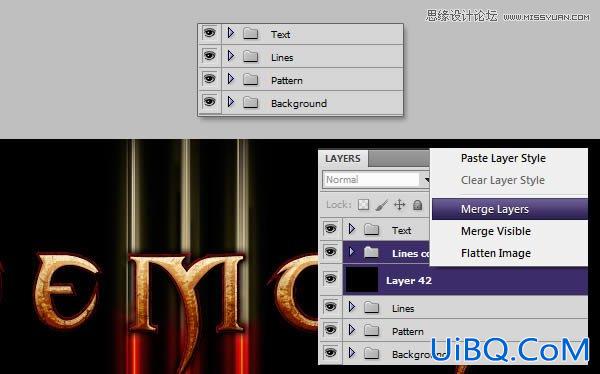This screenshot has height=374, width=600.
Task: Select the 'Lines' group name in LAYERS panel
Action: (403, 308)
